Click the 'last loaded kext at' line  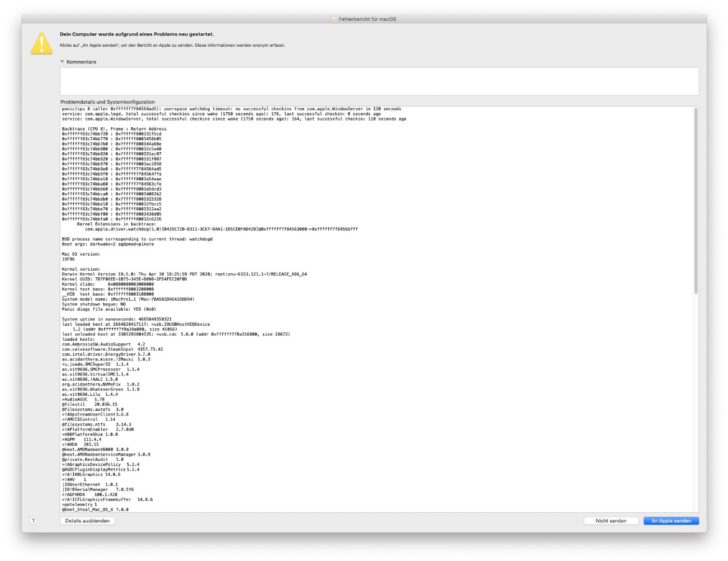[x=136, y=324]
